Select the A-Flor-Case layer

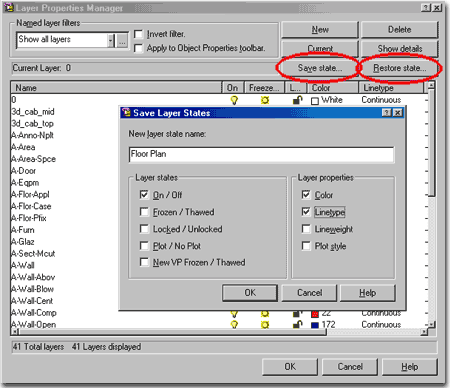click(31, 206)
